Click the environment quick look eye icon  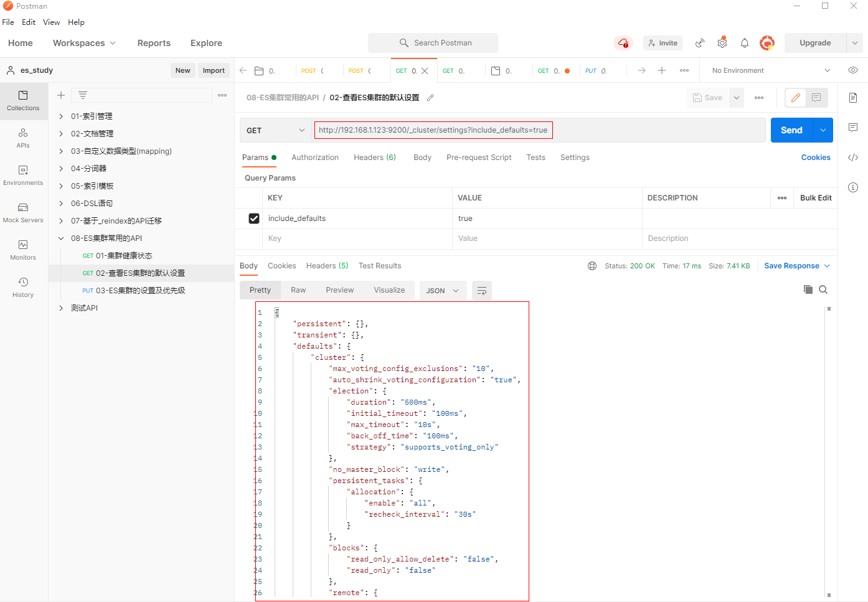point(852,70)
